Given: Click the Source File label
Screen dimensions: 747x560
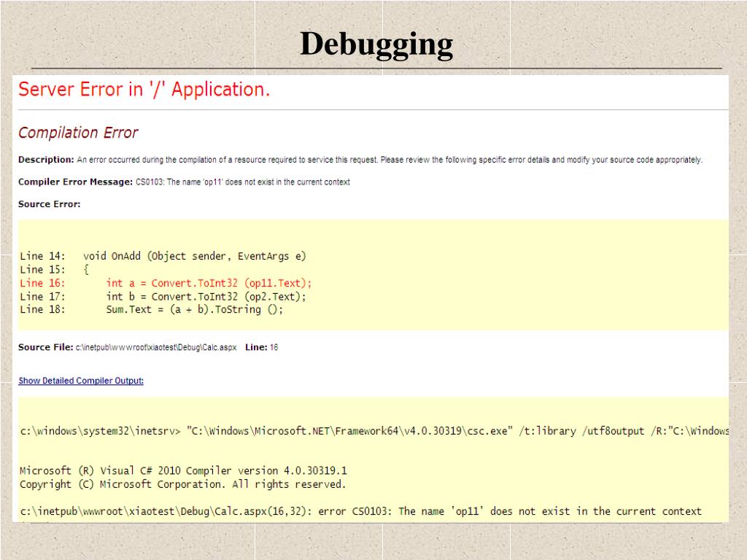Looking at the screenshot, I should click(46, 347).
